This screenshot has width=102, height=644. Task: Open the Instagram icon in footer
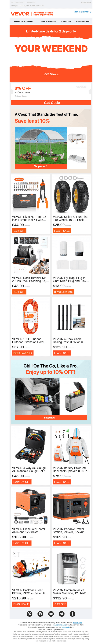40,614
